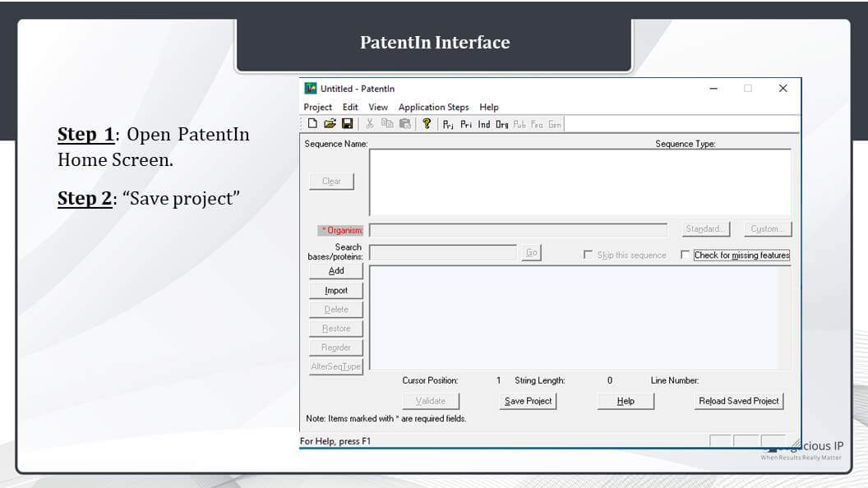The width and height of the screenshot is (868, 488).
Task: Enable Check for missing features checkbox
Action: (x=686, y=255)
